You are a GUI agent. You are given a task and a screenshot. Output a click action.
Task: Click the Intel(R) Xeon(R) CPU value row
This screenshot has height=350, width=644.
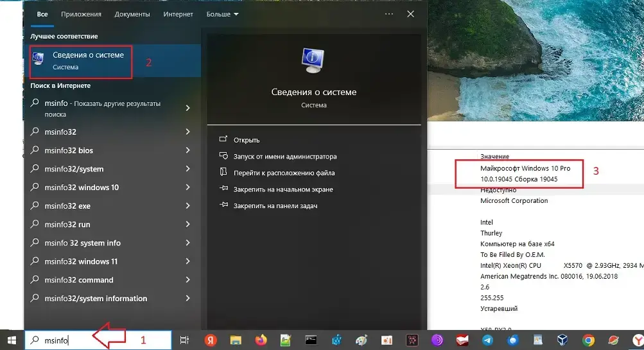[562, 265]
